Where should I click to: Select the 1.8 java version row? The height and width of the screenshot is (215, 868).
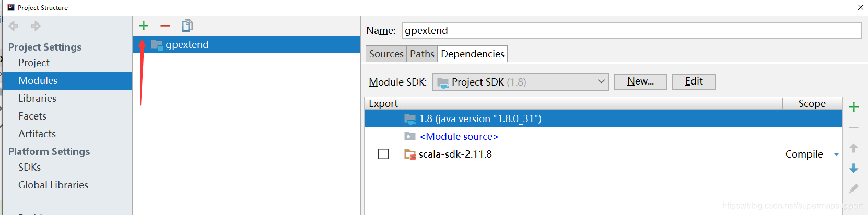(x=603, y=118)
